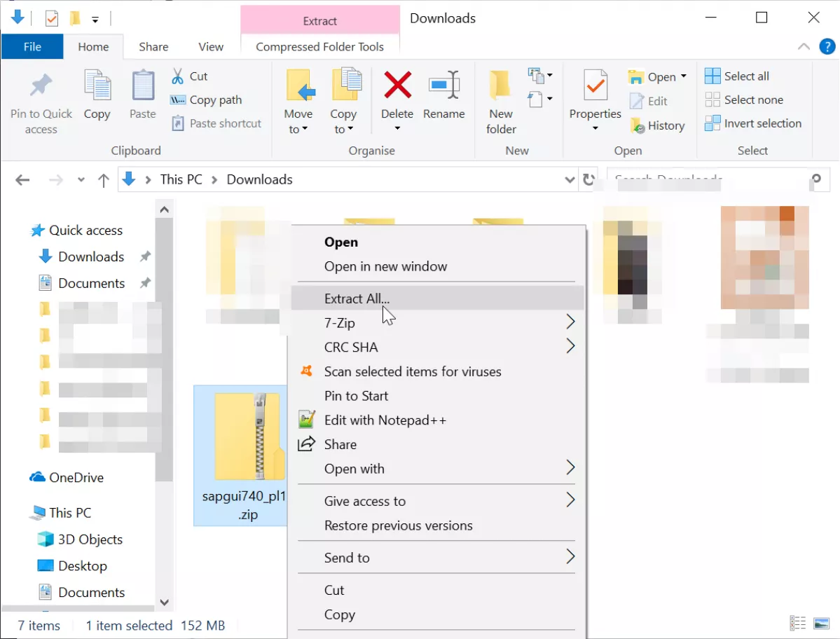Open Move to dropdown
Screen dimensions: 840x639
pos(298,102)
